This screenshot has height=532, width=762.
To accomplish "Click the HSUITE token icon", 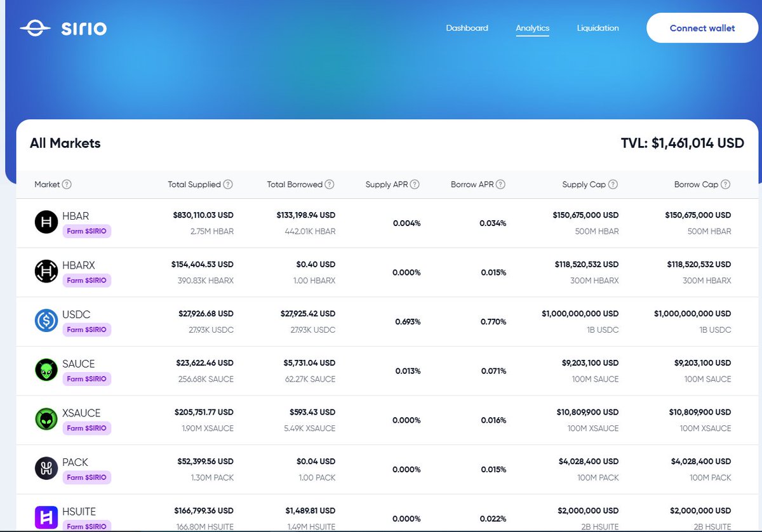I will click(46, 517).
